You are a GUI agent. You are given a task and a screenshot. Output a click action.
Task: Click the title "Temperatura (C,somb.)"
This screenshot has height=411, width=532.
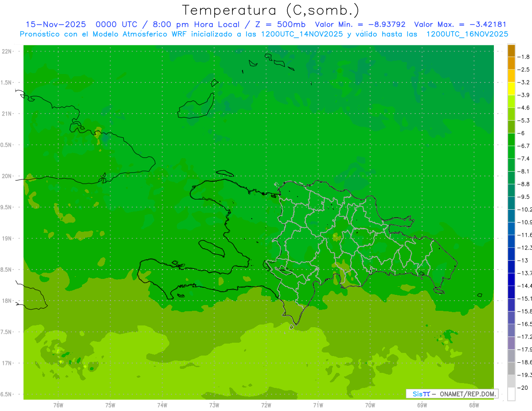(271, 11)
